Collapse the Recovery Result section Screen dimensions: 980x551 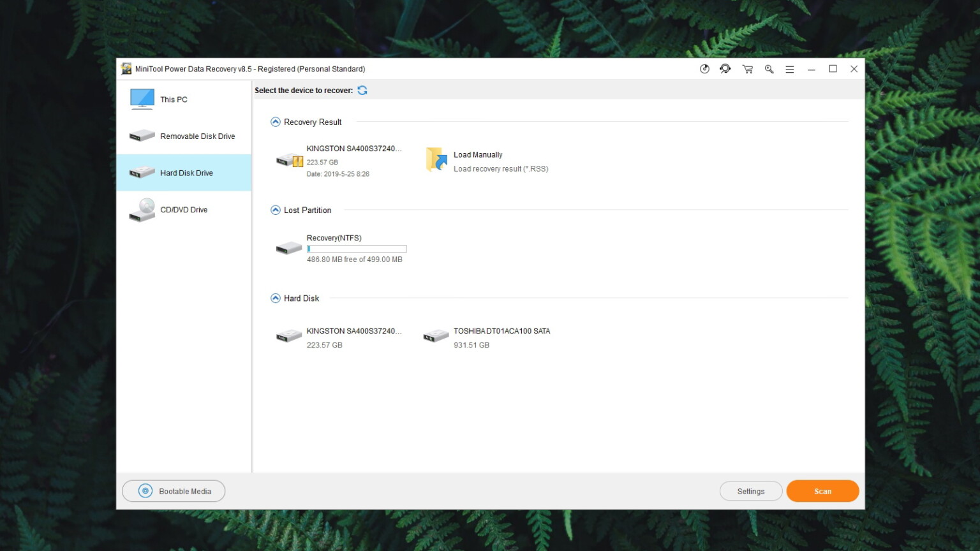[276, 122]
